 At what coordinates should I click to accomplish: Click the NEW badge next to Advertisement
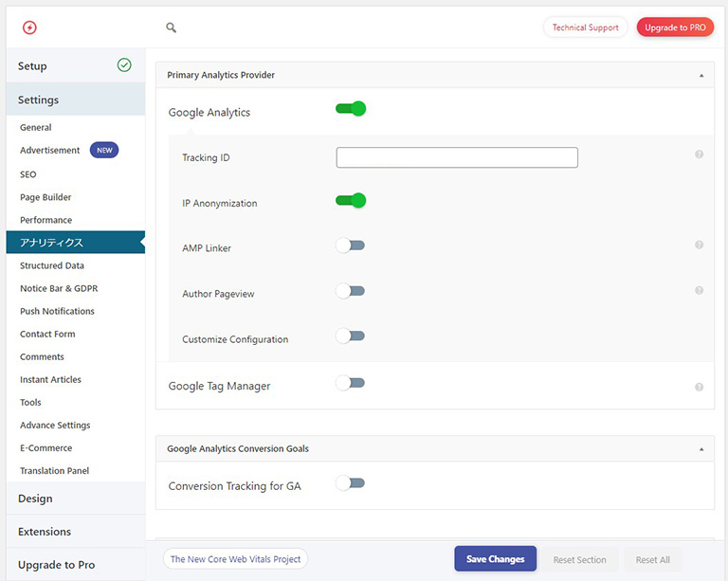tap(104, 150)
